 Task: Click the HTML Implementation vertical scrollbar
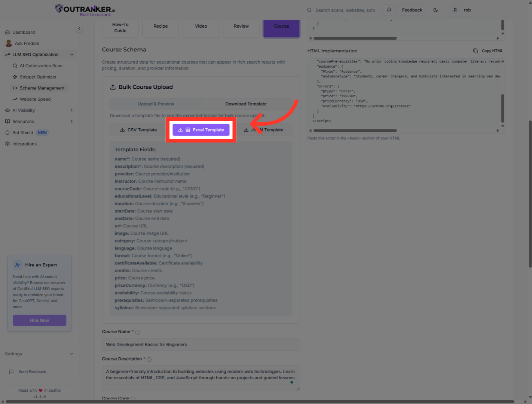tap(503, 108)
